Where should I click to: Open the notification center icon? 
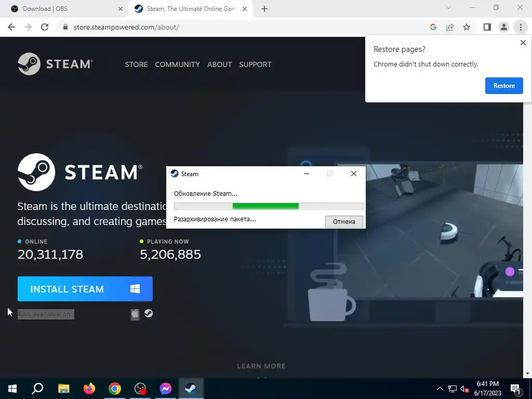point(516,389)
